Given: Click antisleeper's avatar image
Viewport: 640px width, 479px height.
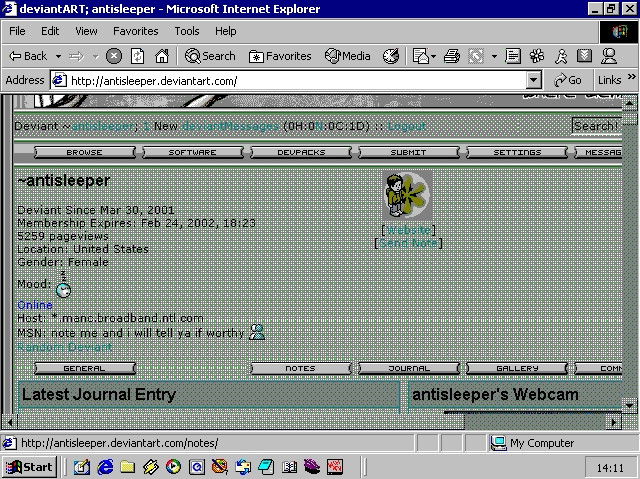Looking at the screenshot, I should (407, 195).
